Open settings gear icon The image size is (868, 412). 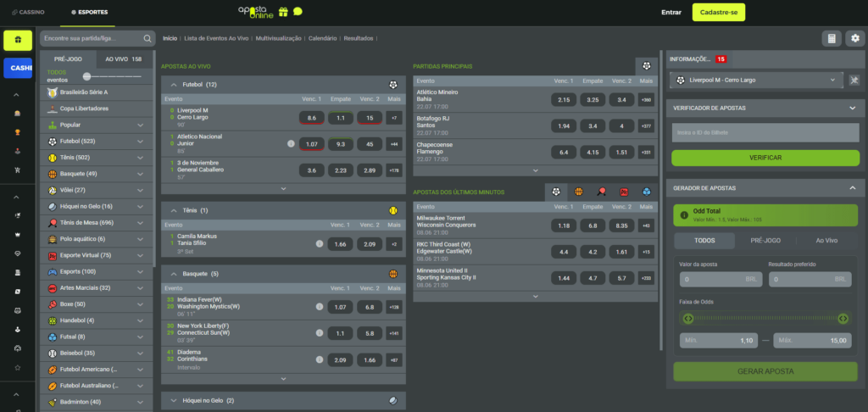pos(855,39)
